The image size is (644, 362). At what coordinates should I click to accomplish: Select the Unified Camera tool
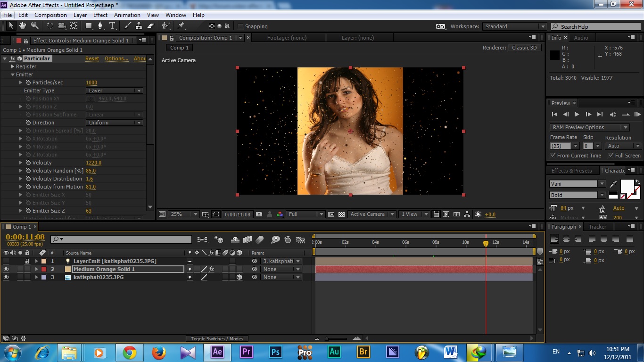tap(62, 26)
